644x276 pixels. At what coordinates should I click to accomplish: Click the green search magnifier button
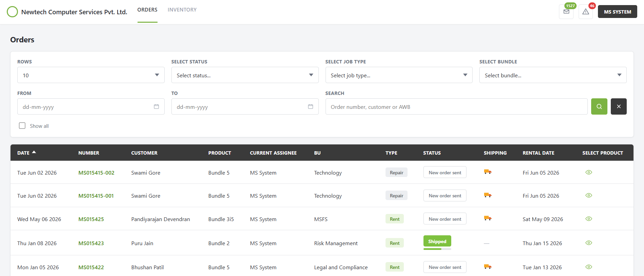599,106
